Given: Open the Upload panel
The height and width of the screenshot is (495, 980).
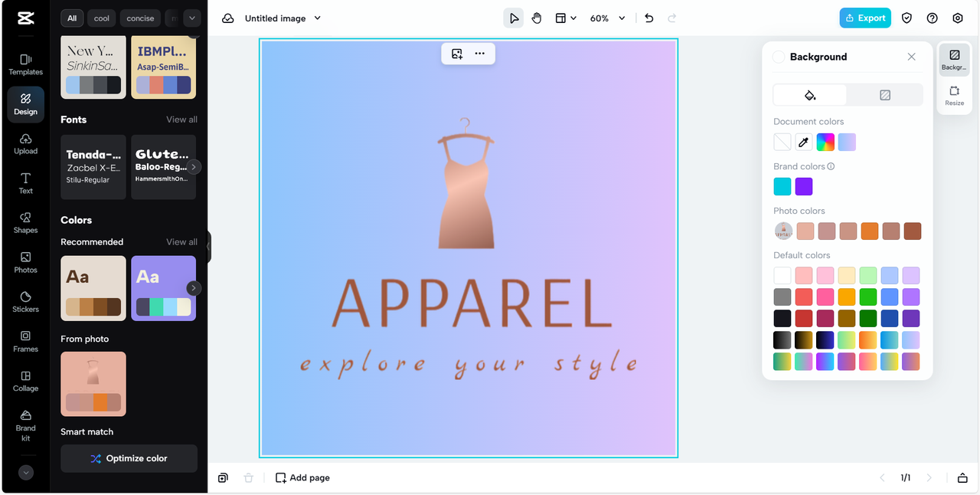Looking at the screenshot, I should coord(25,143).
